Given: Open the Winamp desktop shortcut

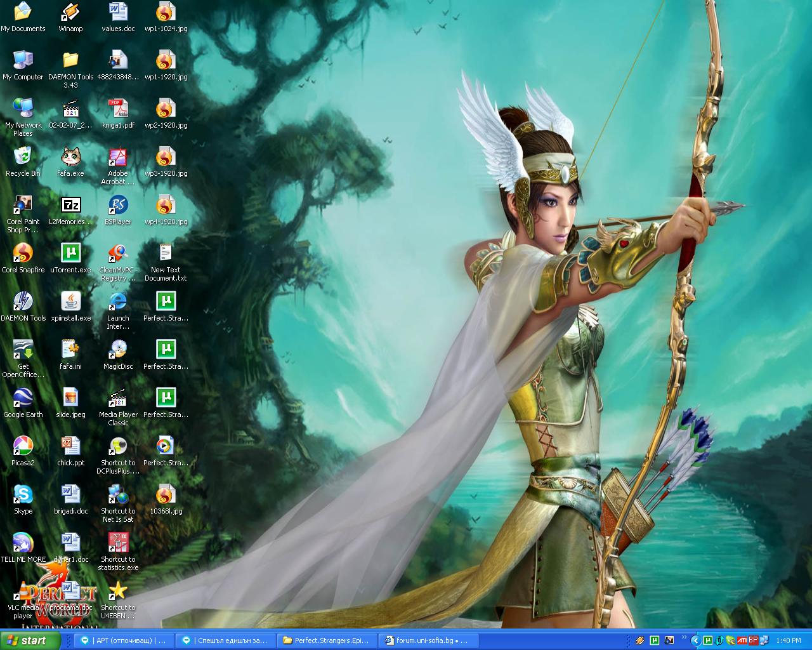Looking at the screenshot, I should point(70,13).
